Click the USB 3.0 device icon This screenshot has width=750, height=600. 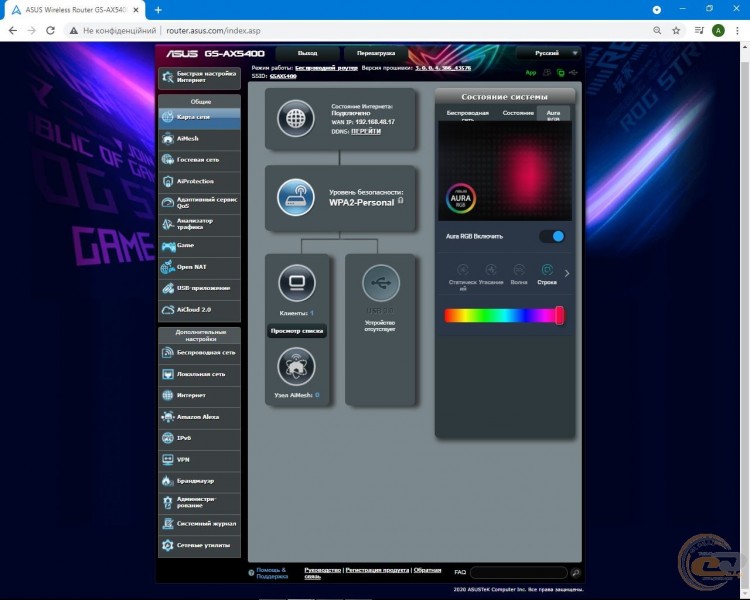pyautogui.click(x=380, y=283)
